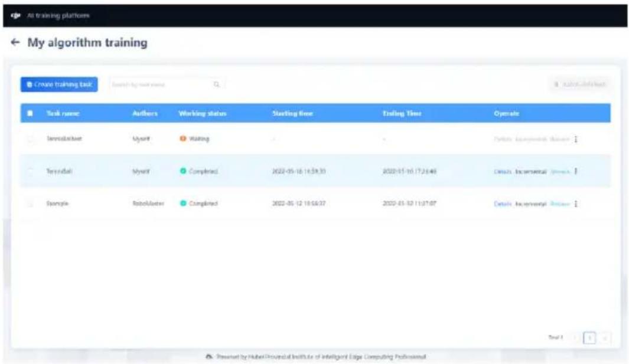Viewport: 629px width, 364px height.
Task: Click the Starting time column header
Action: coord(292,113)
